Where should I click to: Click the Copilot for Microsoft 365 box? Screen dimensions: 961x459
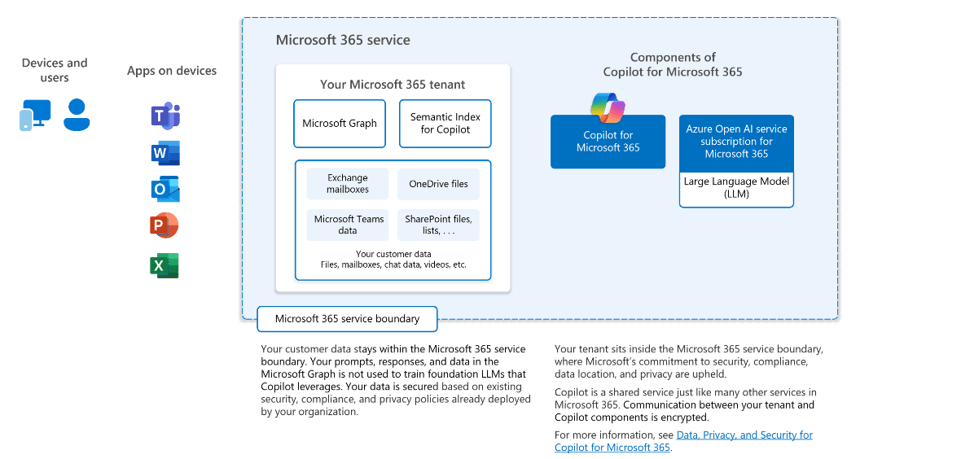click(x=607, y=142)
